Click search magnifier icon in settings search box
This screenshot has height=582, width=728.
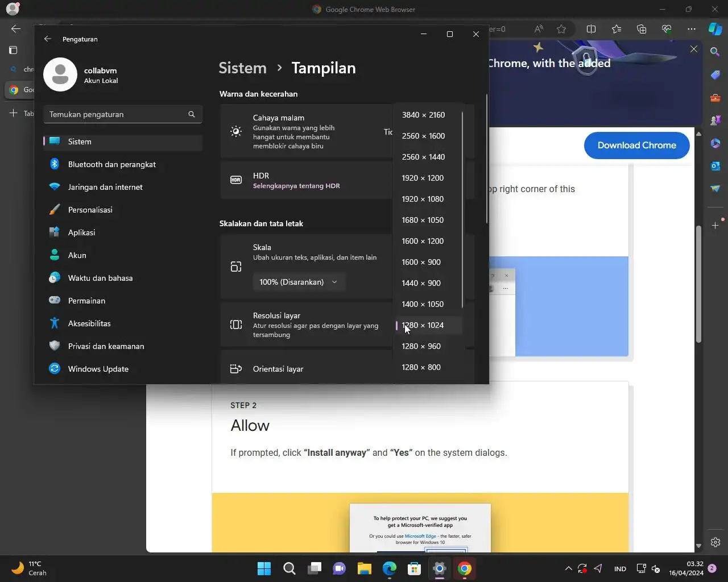(x=192, y=114)
